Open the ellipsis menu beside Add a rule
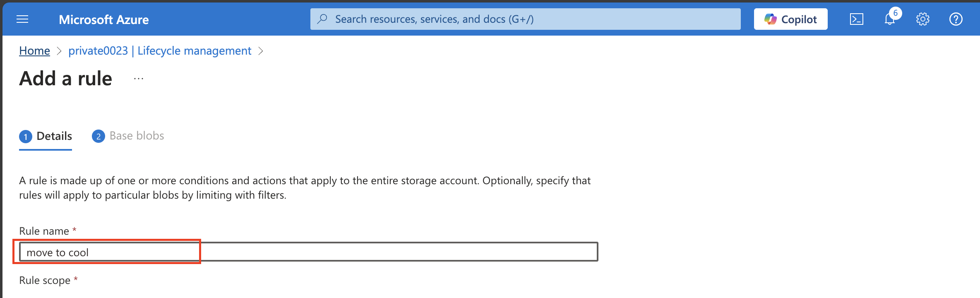This screenshot has height=298, width=980. tap(139, 78)
